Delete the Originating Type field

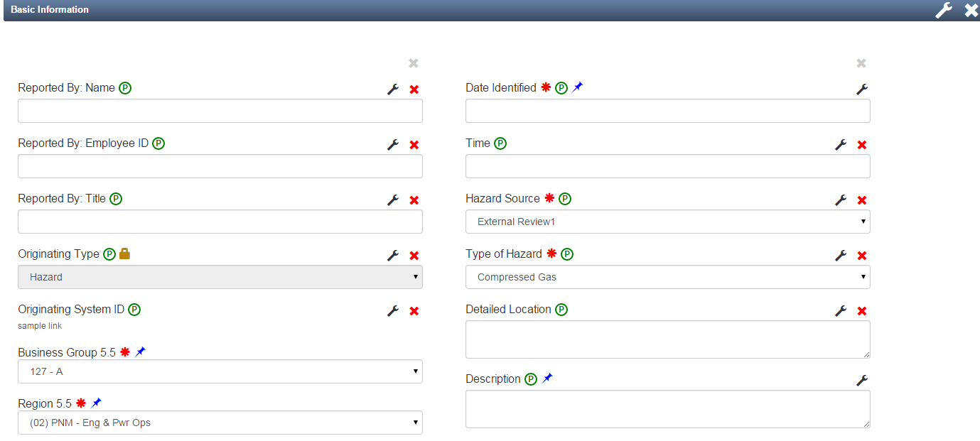[414, 256]
